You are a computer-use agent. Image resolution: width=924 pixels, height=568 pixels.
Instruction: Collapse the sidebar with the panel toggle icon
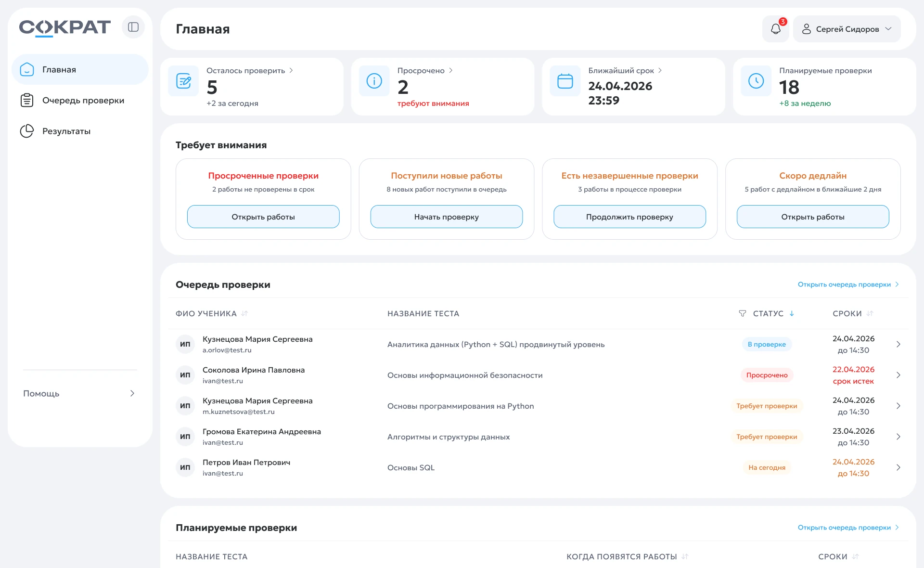133,27
